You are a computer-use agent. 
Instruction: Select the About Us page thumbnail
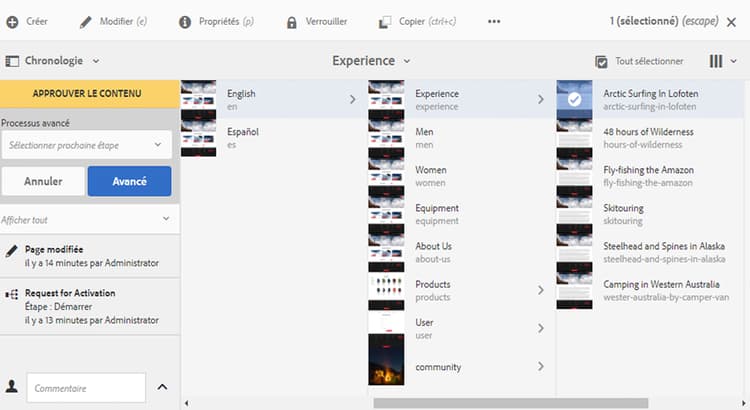pyautogui.click(x=386, y=252)
